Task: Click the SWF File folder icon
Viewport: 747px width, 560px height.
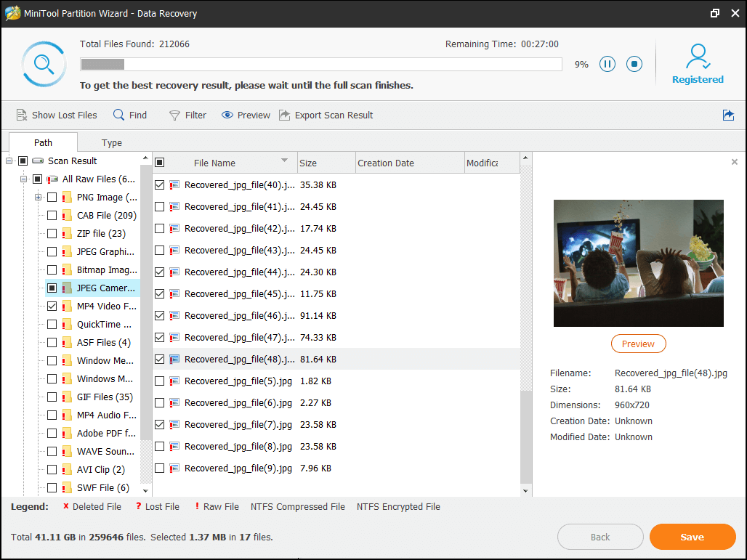Action: [67, 487]
